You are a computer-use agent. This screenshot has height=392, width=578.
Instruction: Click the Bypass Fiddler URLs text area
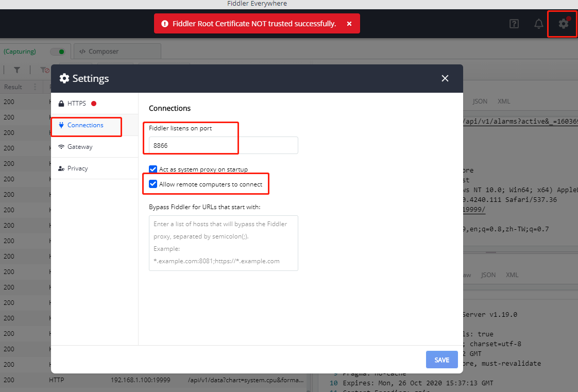[x=224, y=243]
